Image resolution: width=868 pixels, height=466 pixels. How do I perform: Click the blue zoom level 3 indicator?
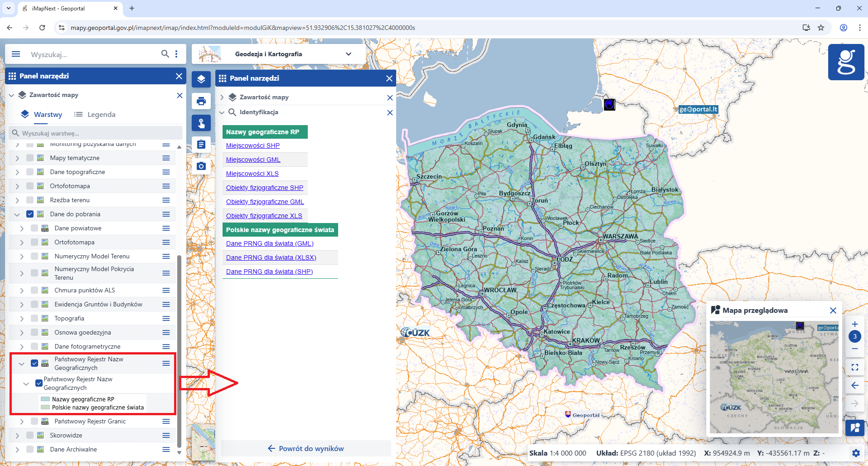(855, 336)
